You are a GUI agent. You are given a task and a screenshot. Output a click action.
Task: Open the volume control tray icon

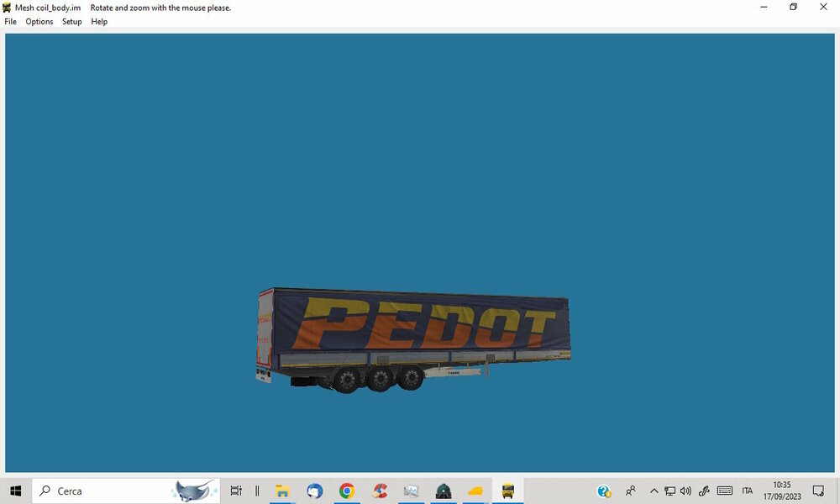coord(685,491)
